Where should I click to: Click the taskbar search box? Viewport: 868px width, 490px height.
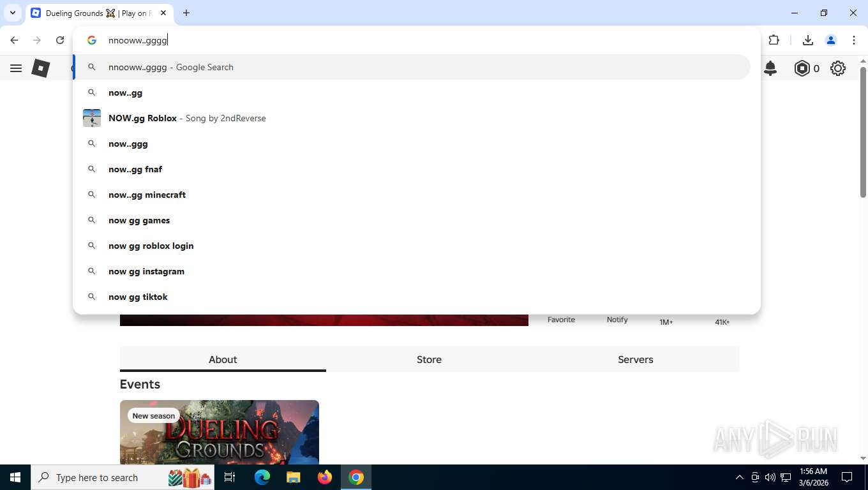click(123, 477)
